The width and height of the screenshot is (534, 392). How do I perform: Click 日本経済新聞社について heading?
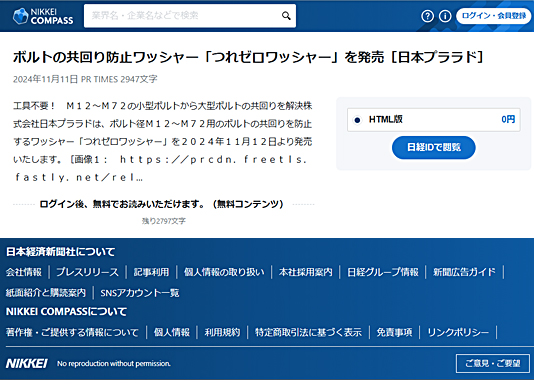[x=60, y=252]
